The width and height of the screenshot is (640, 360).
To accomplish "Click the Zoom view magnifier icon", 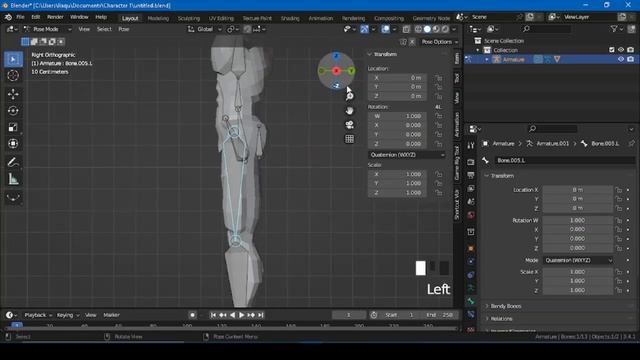I will click(349, 96).
